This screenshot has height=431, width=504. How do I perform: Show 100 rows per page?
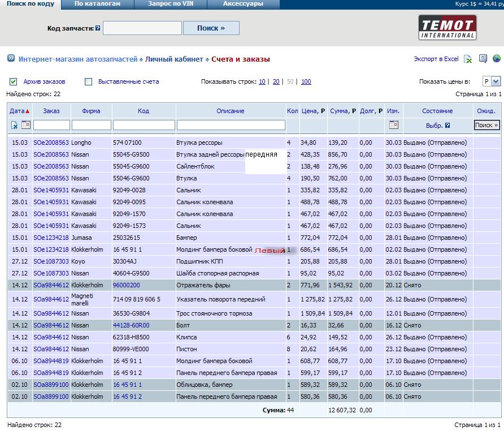click(306, 82)
